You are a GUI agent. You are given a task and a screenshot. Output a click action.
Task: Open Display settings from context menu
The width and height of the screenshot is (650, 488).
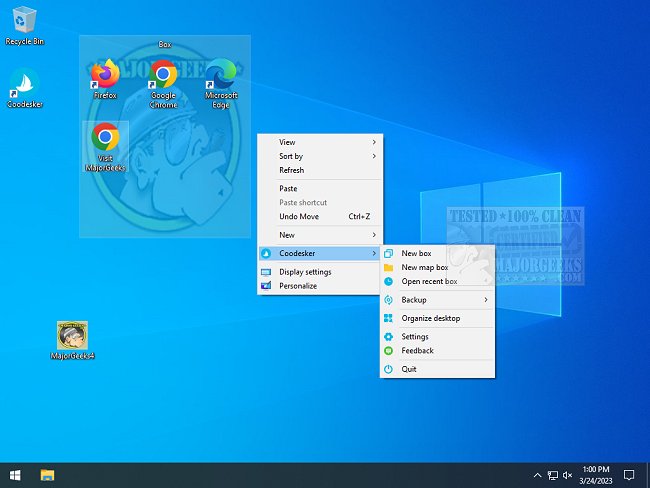coord(320,272)
